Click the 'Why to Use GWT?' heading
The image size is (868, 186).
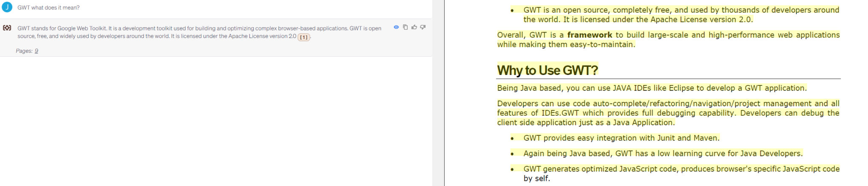(547, 70)
